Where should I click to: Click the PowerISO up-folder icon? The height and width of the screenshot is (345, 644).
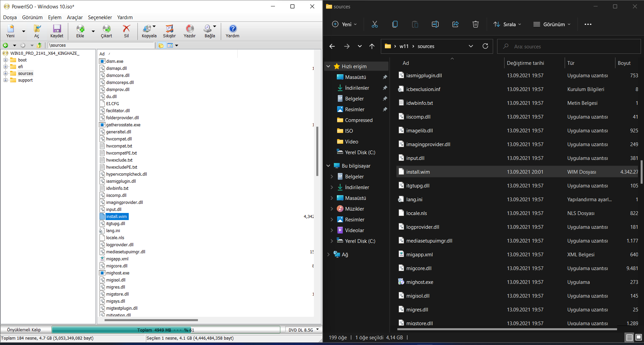[x=39, y=45]
